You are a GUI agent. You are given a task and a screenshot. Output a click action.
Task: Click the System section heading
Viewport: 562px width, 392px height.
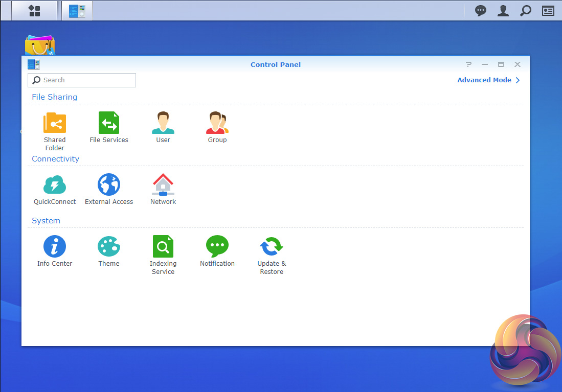(46, 221)
